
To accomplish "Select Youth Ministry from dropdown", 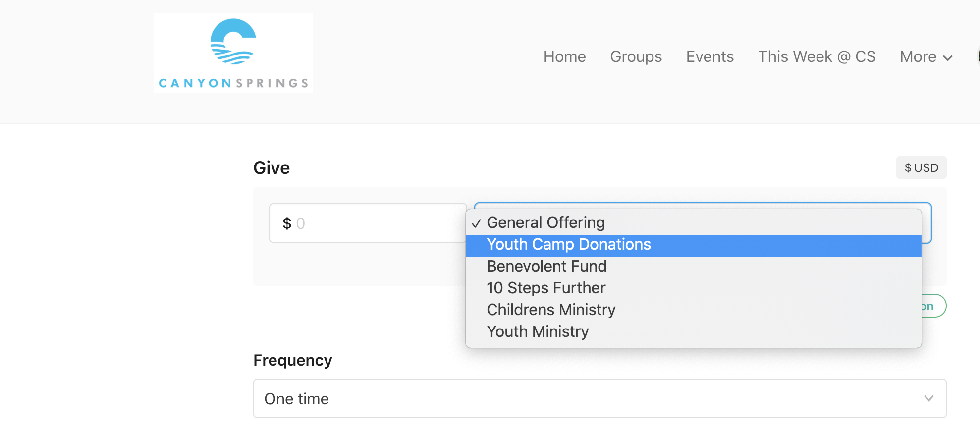I will coord(538,332).
